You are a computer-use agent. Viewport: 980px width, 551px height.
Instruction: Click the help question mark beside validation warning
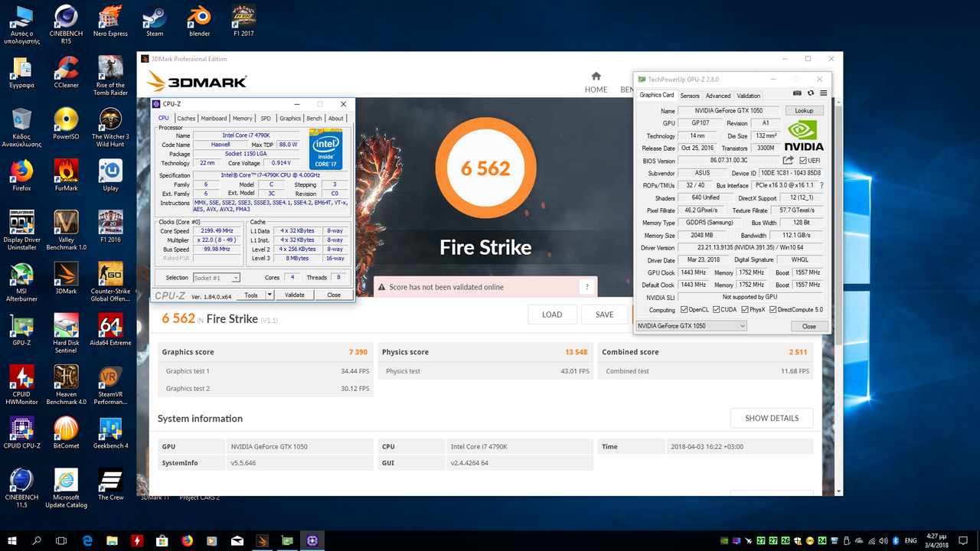pos(587,287)
